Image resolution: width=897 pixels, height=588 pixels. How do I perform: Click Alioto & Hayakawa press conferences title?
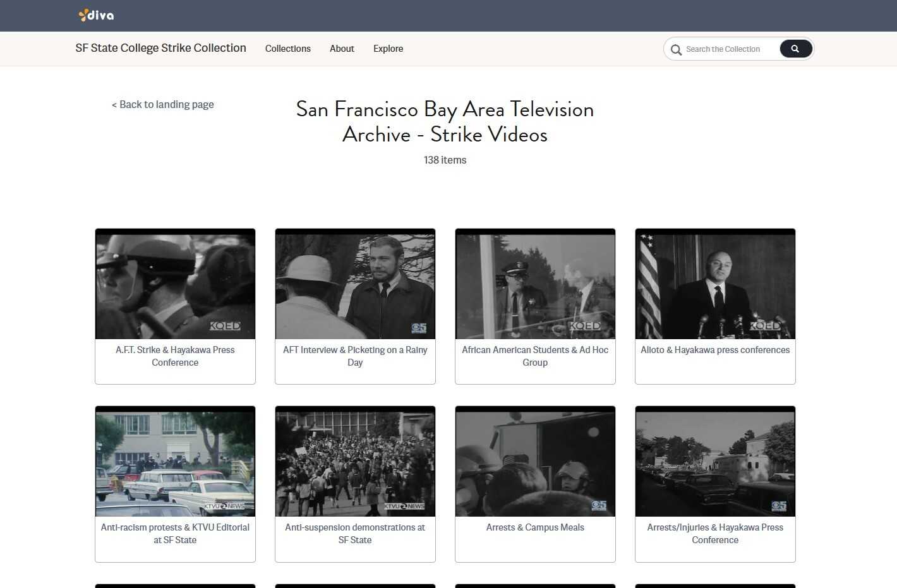715,350
